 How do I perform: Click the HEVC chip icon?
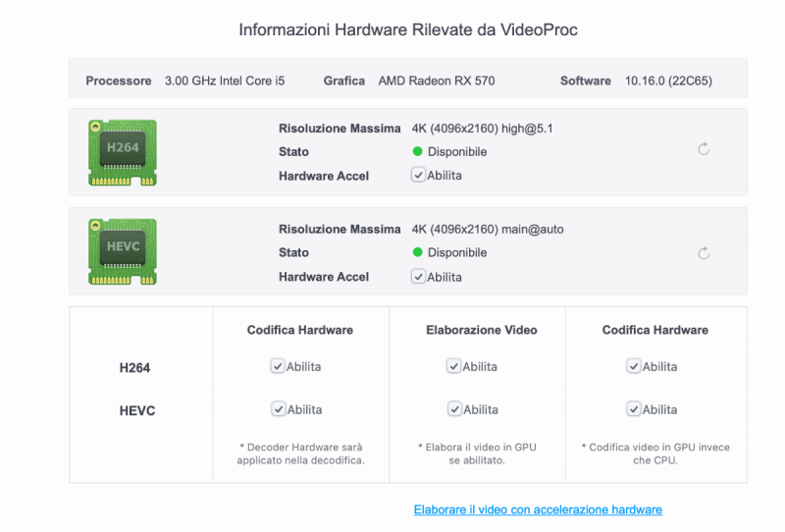[123, 251]
